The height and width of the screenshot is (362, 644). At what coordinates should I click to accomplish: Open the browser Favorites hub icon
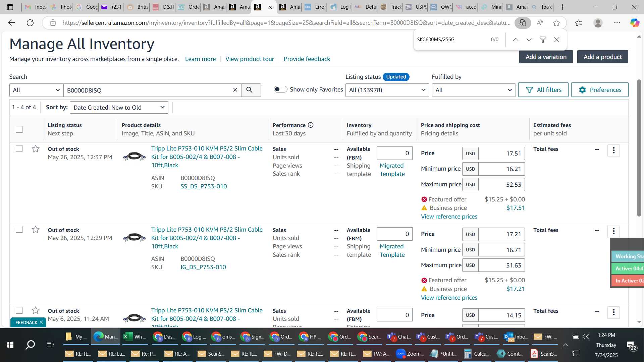click(x=579, y=23)
